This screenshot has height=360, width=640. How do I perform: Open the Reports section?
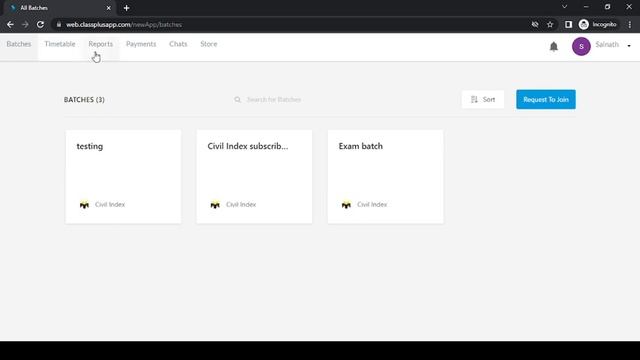tap(101, 44)
